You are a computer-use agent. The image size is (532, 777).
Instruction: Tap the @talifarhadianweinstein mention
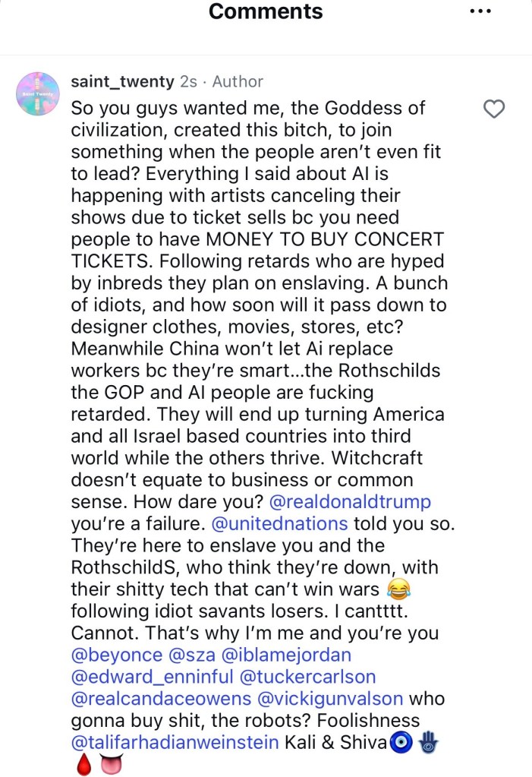[x=175, y=742]
